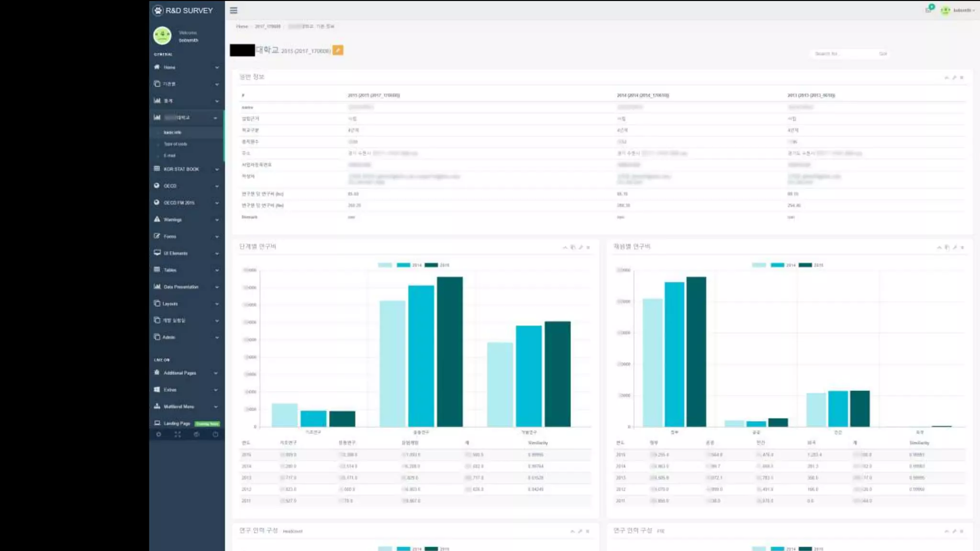Click the sidebar fullscreen icon

tap(178, 434)
